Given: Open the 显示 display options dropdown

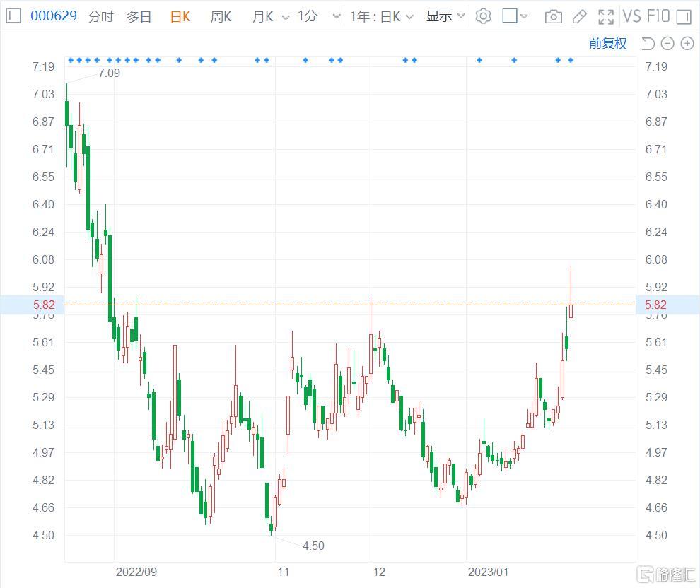Looking at the screenshot, I should 445,16.
